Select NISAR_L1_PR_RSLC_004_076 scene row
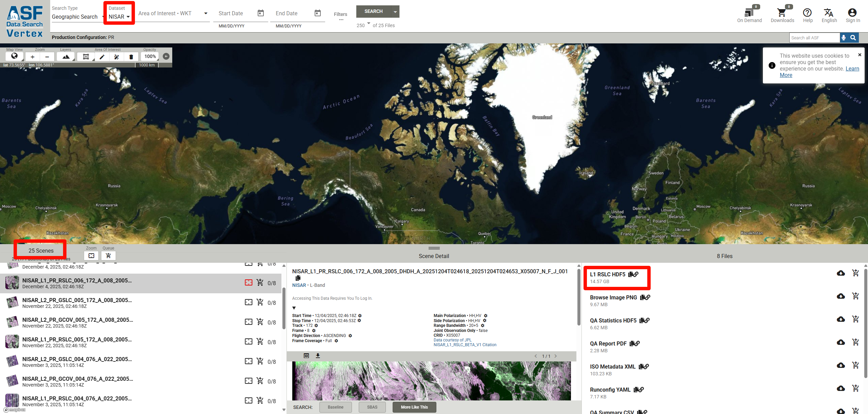868x414 pixels. tap(141, 401)
